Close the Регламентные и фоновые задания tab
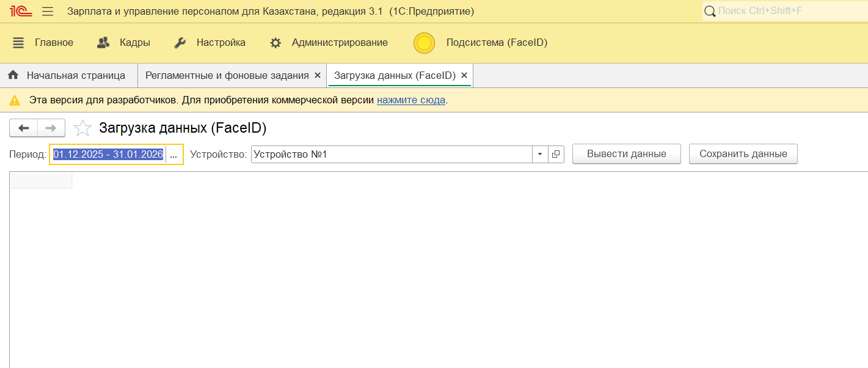This screenshot has height=368, width=868. tap(317, 75)
